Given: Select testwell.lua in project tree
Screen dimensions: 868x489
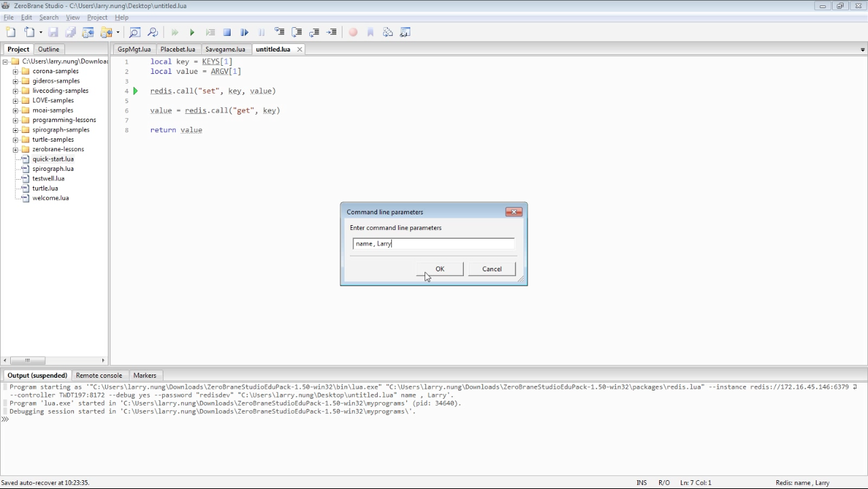Looking at the screenshot, I should tap(48, 178).
